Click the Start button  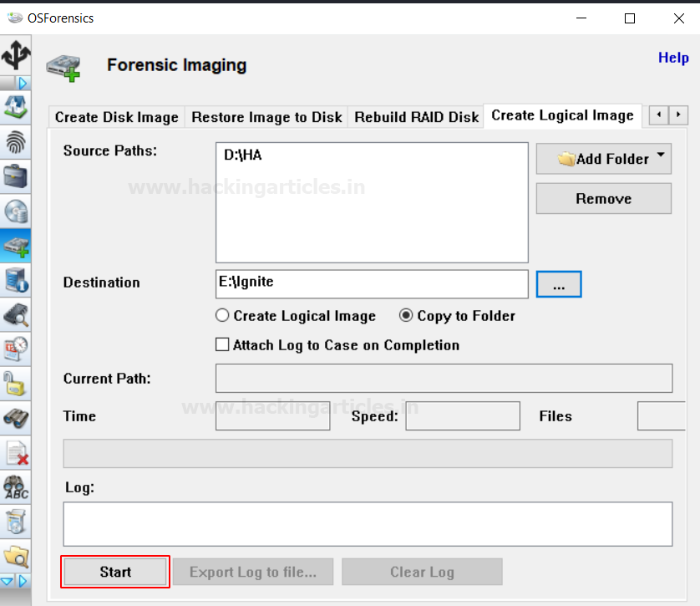[x=115, y=572]
